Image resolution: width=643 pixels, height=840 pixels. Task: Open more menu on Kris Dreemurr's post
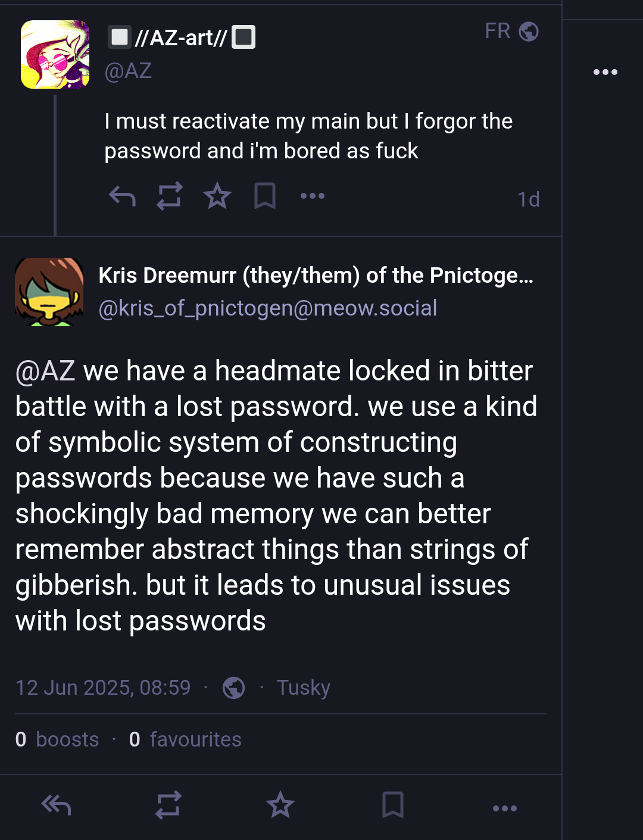(505, 808)
